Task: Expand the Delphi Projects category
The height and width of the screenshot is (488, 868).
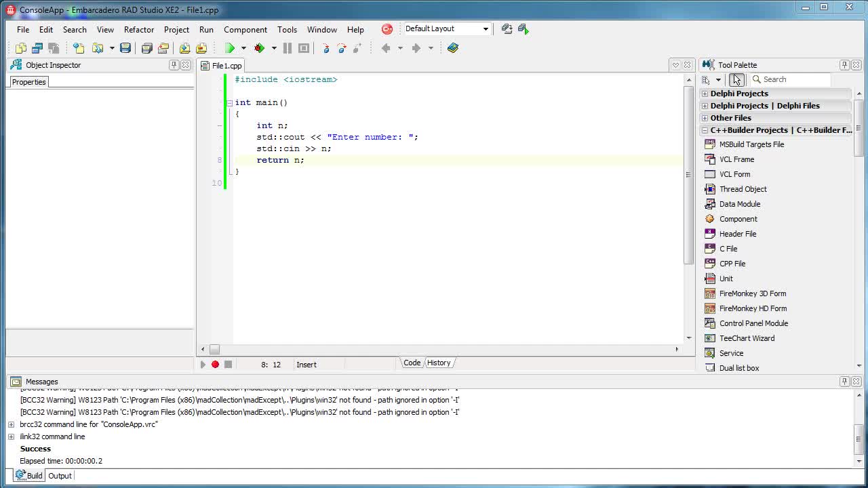Action: [x=705, y=94]
